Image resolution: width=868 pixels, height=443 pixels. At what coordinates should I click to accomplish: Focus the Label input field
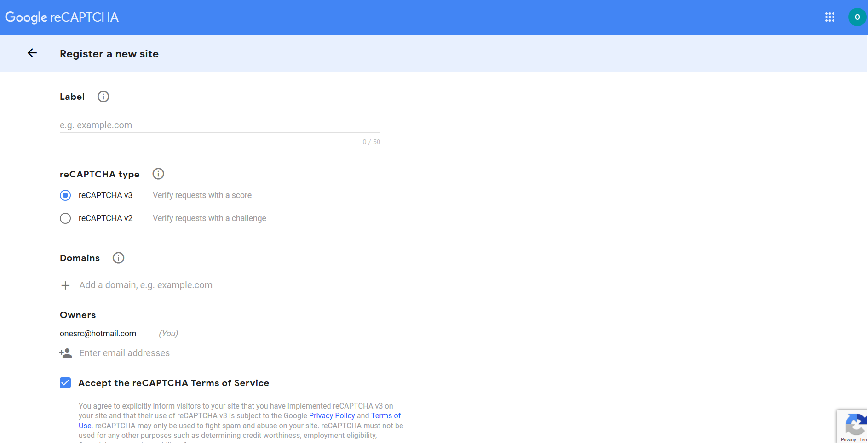[220, 125]
